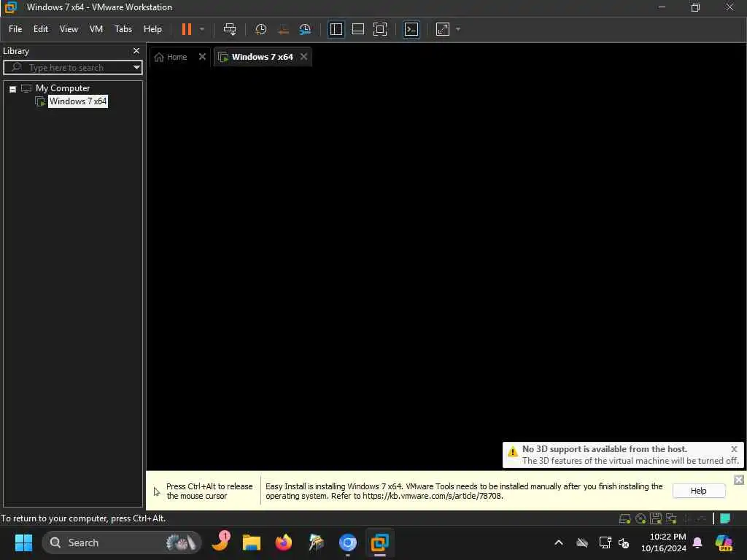The image size is (747, 560).
Task: Show hidden system tray icons
Action: [559, 542]
